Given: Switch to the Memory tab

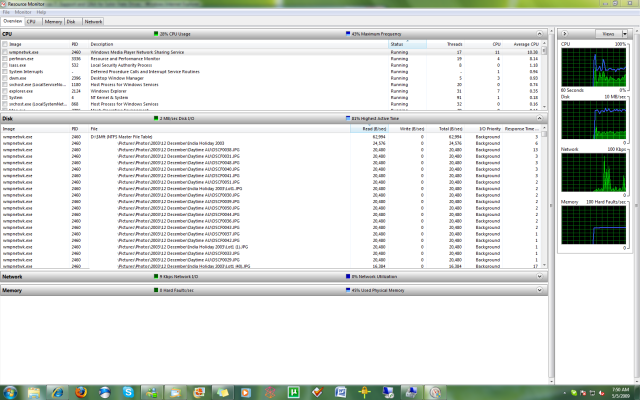Looking at the screenshot, I should [53, 22].
